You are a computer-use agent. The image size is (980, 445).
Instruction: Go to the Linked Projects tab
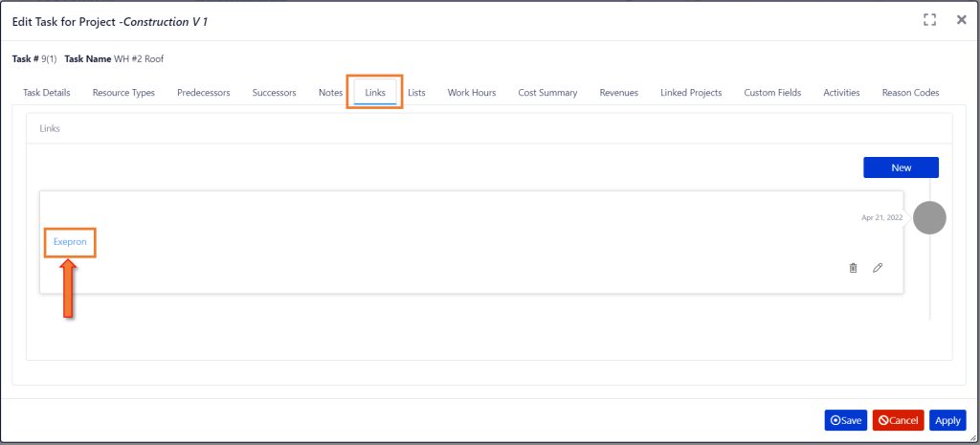point(691,93)
